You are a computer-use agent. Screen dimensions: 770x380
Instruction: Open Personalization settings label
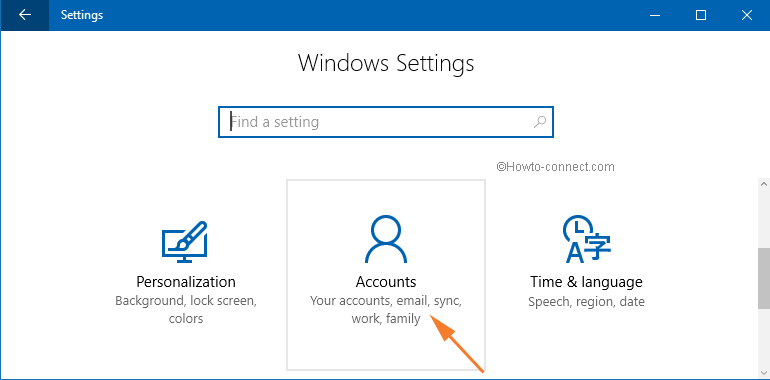(186, 282)
